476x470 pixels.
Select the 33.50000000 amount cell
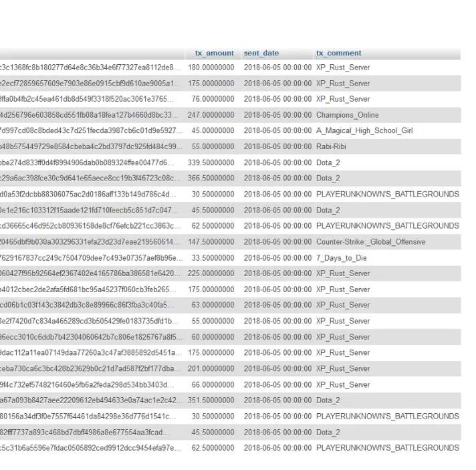[213, 258]
